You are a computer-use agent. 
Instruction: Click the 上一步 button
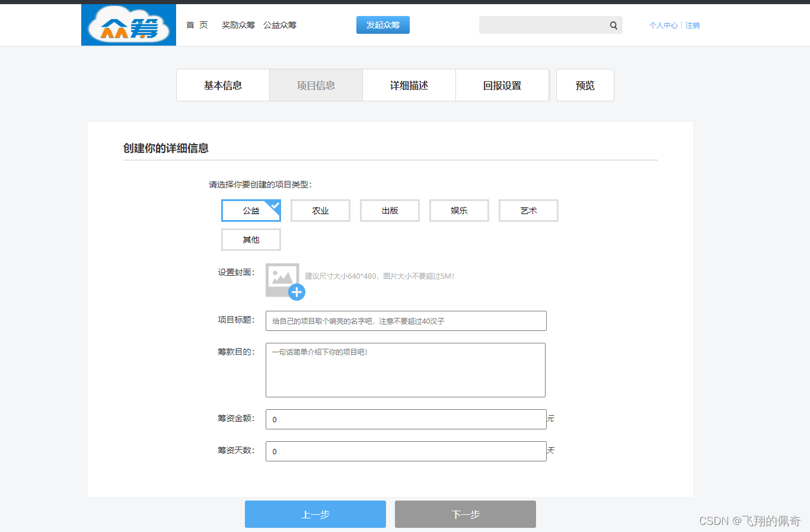coord(315,514)
